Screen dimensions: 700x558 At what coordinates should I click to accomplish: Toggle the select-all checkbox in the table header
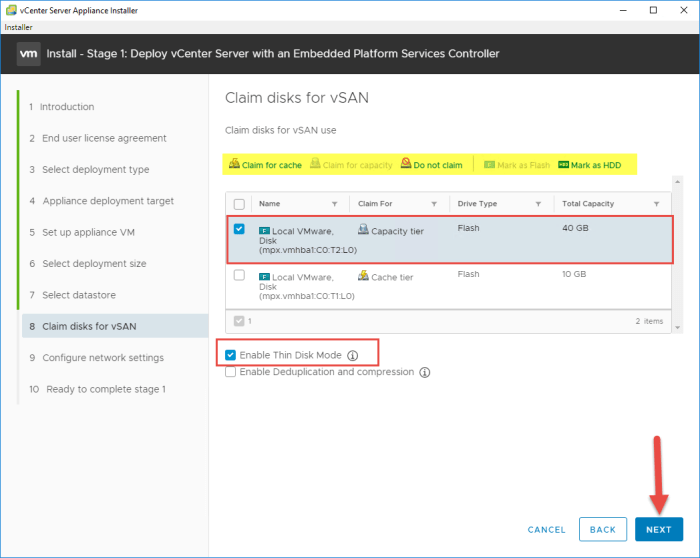pyautogui.click(x=239, y=204)
